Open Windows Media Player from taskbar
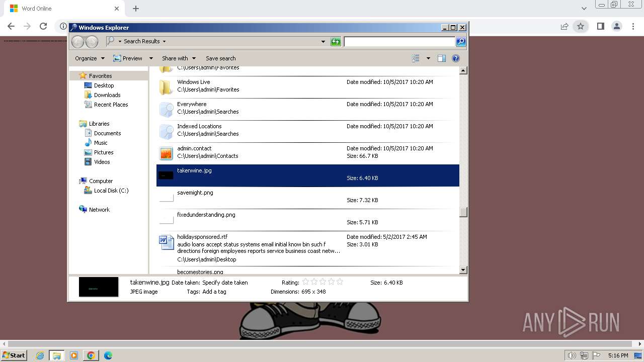 tap(74, 355)
